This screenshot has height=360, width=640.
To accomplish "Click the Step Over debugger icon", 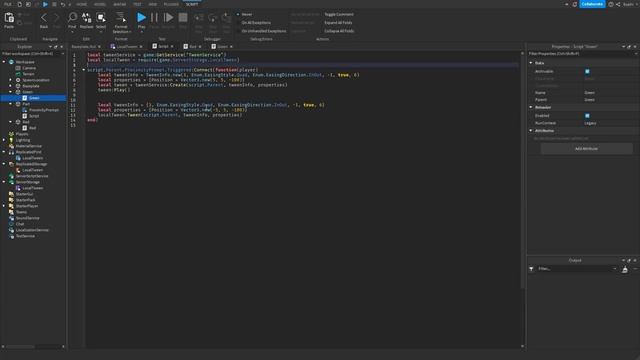I will pyautogui.click(x=213, y=18).
